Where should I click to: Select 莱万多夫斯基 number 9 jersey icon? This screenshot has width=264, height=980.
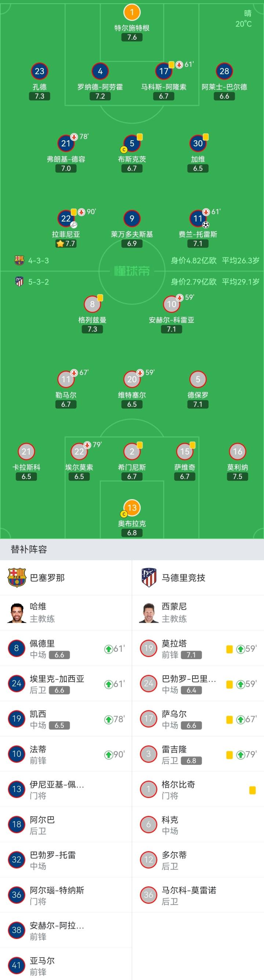pos(132,218)
